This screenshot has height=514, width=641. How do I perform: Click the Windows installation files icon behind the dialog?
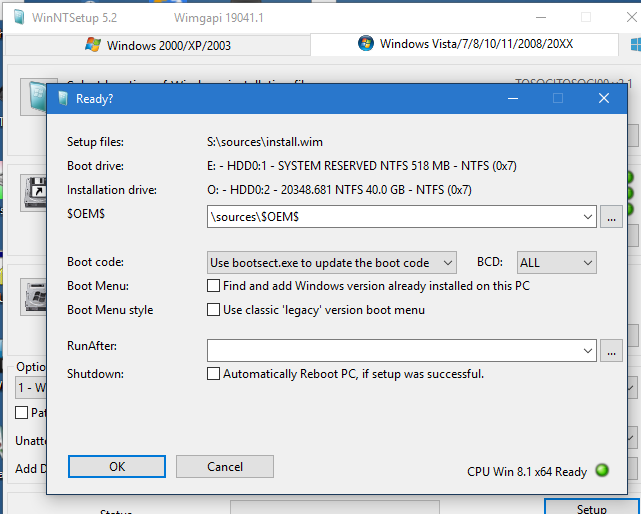coord(36,97)
